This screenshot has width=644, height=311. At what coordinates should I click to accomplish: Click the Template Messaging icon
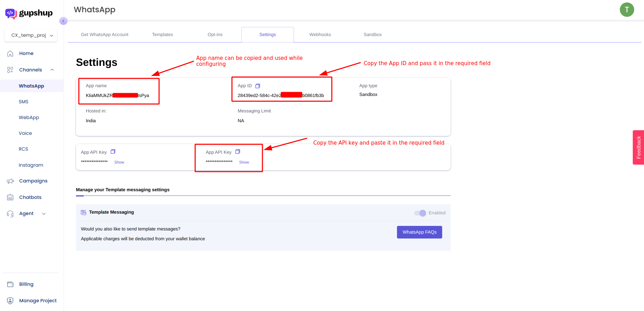pyautogui.click(x=83, y=213)
